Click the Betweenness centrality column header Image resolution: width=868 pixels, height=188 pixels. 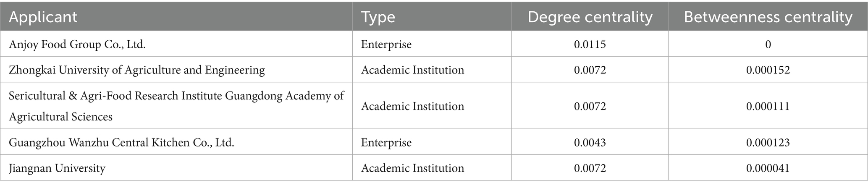(x=768, y=17)
